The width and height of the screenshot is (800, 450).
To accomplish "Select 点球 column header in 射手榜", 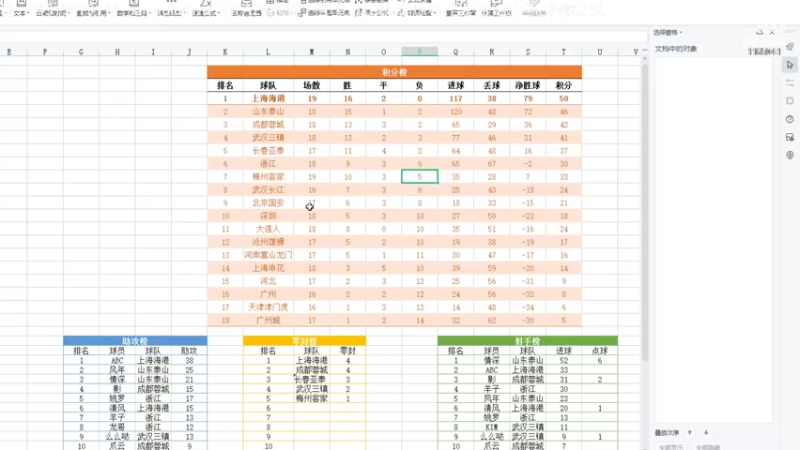I will click(599, 351).
